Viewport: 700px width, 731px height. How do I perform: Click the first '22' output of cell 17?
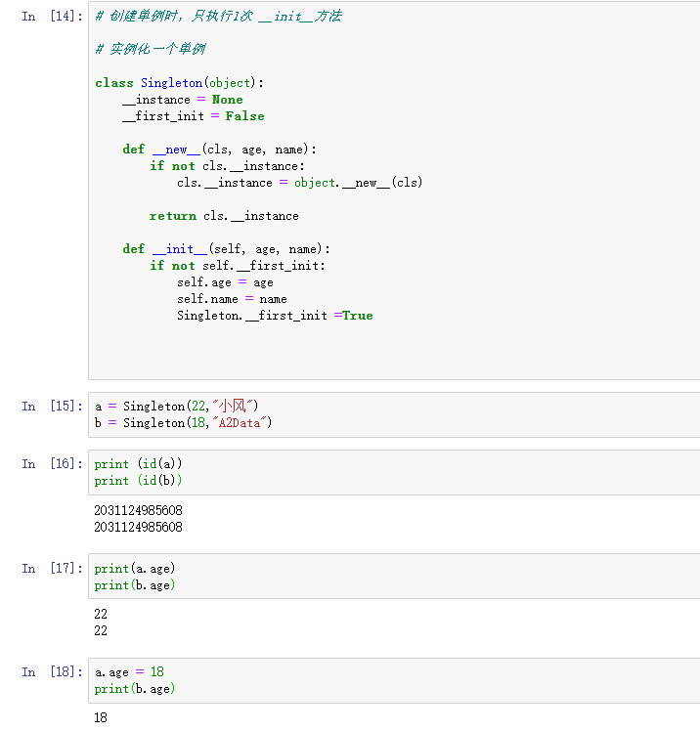[x=101, y=615]
